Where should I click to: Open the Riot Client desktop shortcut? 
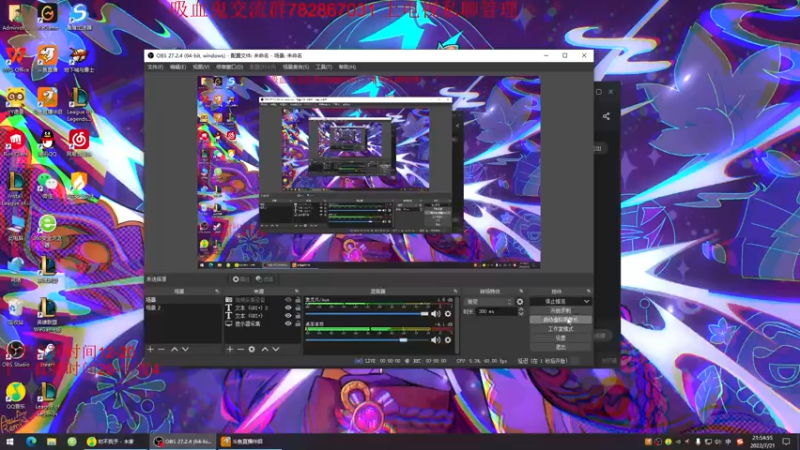click(x=16, y=142)
